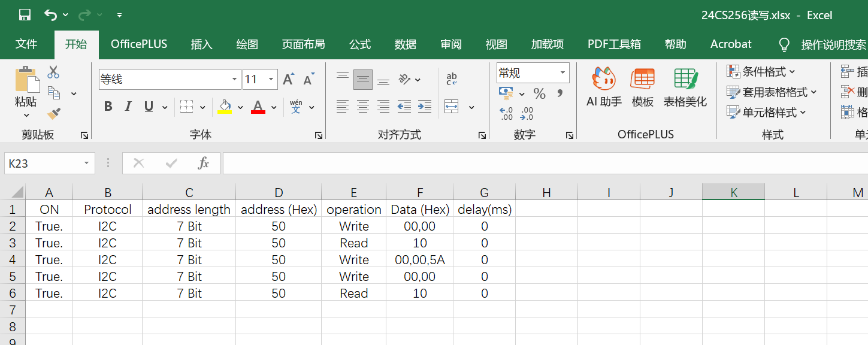Switch to Acrobat tab

[x=731, y=44]
